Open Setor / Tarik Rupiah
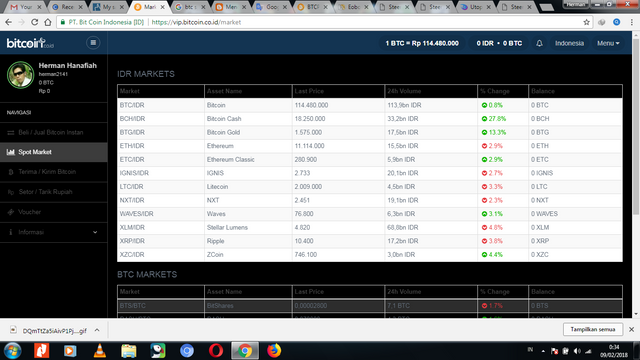 [53, 192]
